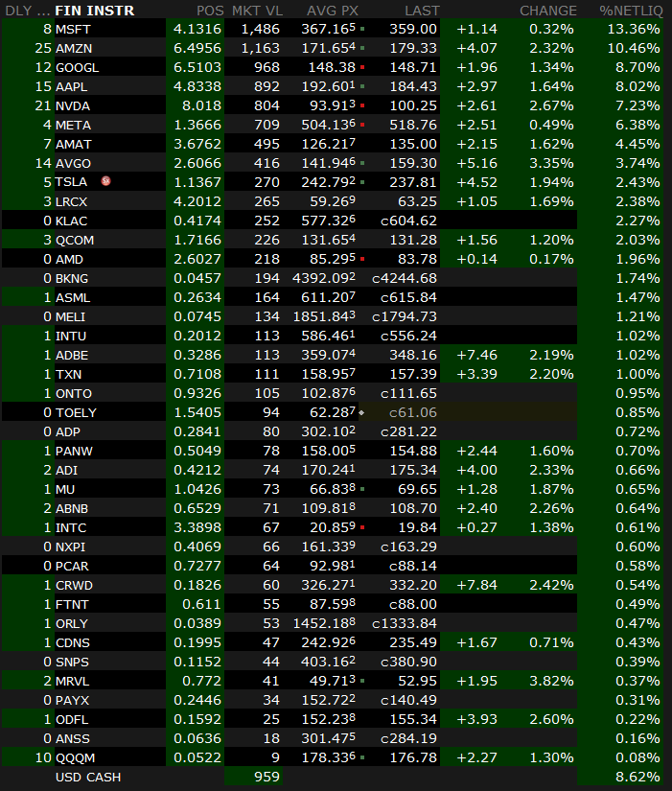
Task: Sort by the FIN INSTR column header
Action: tap(94, 11)
